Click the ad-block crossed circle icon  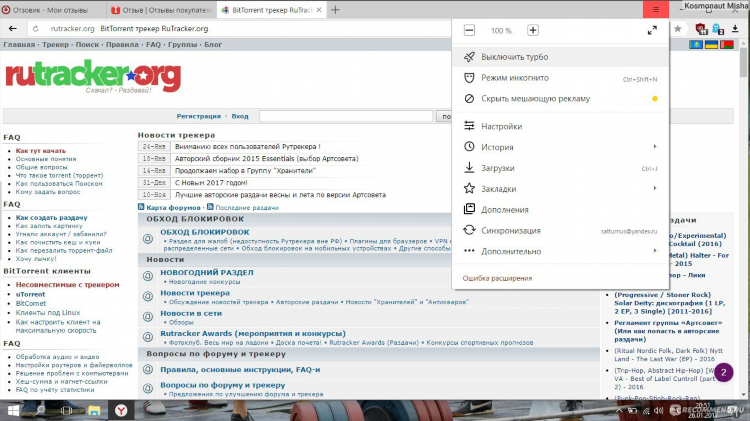469,99
